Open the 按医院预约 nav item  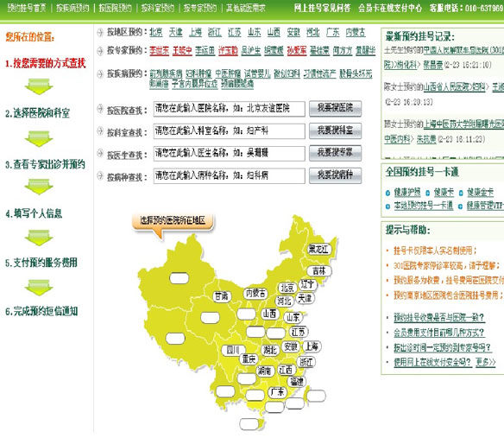tap(115, 8)
